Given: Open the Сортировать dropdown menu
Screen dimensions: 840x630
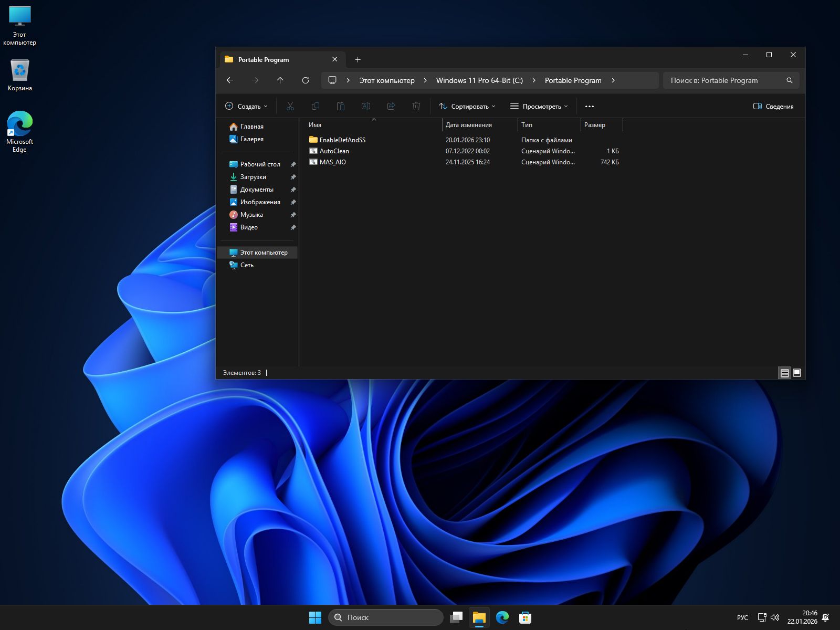Looking at the screenshot, I should pos(467,107).
